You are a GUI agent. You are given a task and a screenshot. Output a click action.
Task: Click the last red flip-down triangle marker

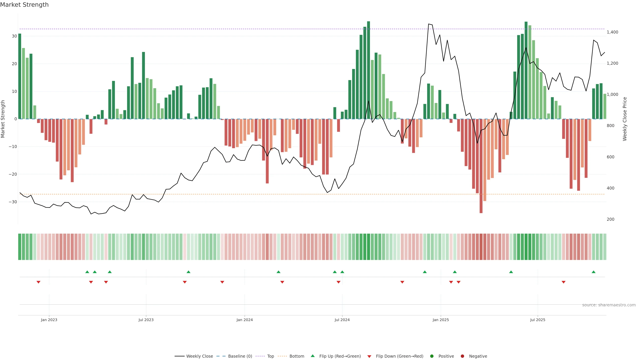click(x=563, y=282)
